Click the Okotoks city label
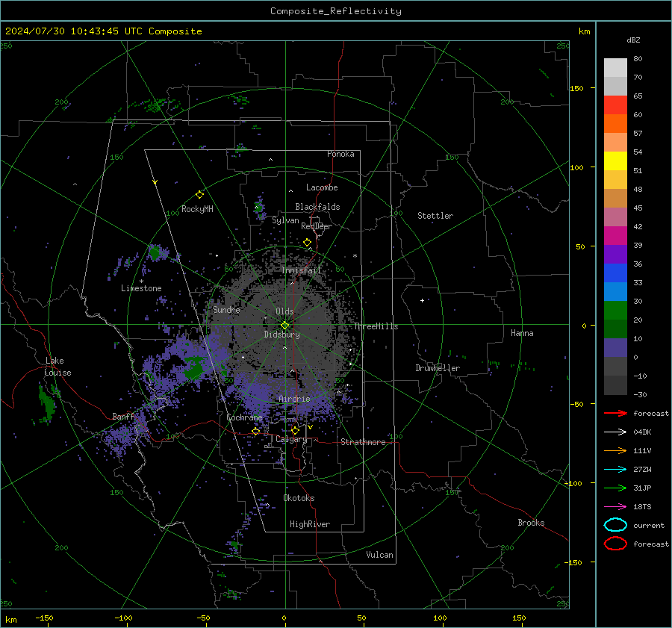The width and height of the screenshot is (672, 628). pos(299,498)
